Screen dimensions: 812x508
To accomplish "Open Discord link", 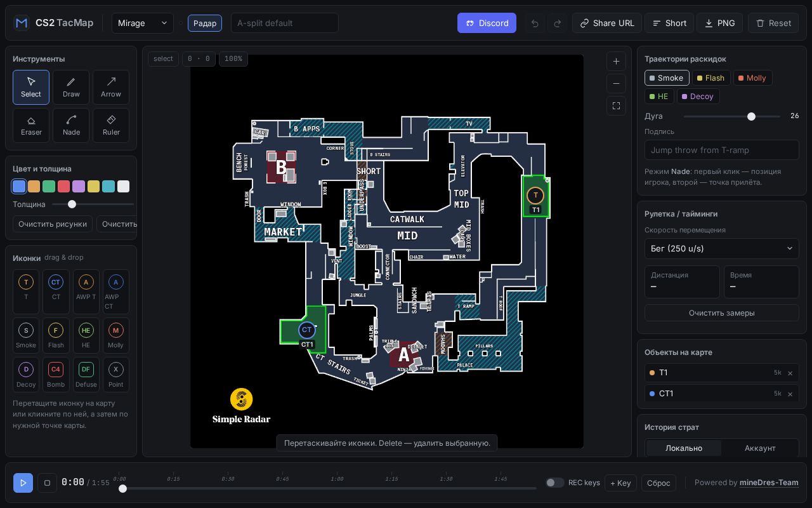I will [487, 23].
